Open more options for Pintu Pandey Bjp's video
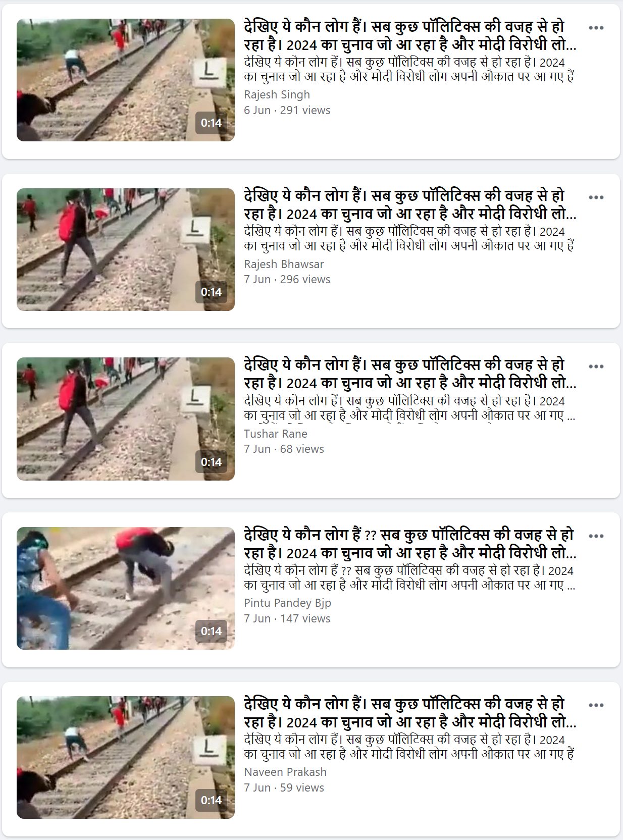The width and height of the screenshot is (623, 840). pos(596,536)
